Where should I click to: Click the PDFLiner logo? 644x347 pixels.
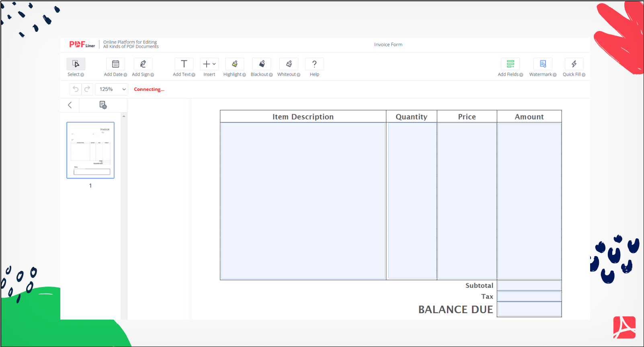tap(82, 44)
